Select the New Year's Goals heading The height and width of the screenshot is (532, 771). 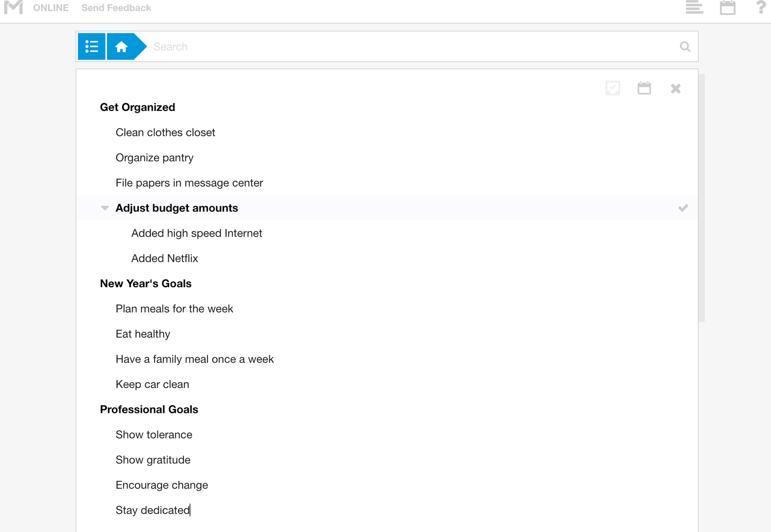146,284
